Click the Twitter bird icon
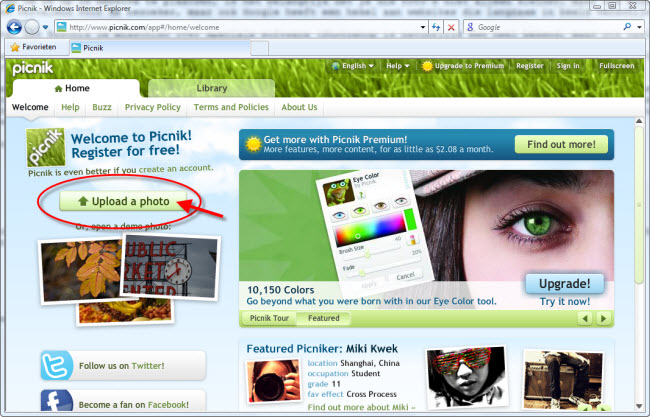This screenshot has height=417, width=650. click(57, 365)
